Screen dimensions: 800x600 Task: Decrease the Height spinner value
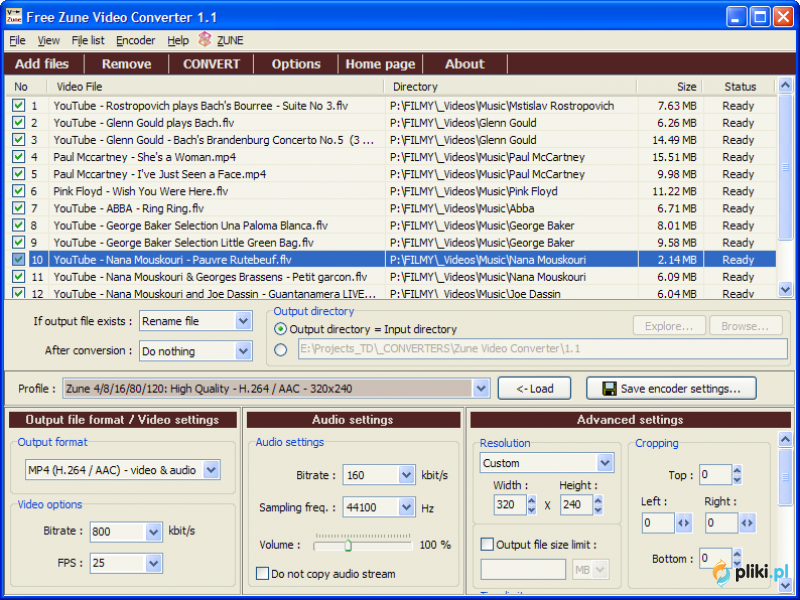click(598, 510)
